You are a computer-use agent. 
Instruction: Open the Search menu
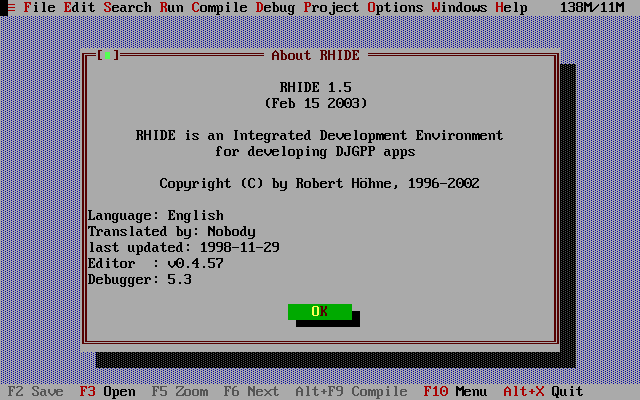(127, 7)
